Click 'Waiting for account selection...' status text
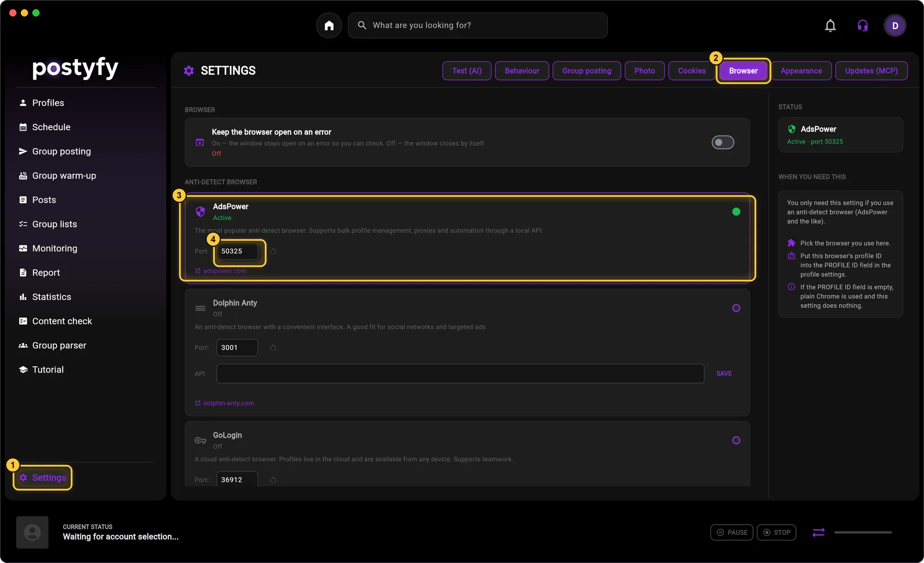 pyautogui.click(x=121, y=537)
